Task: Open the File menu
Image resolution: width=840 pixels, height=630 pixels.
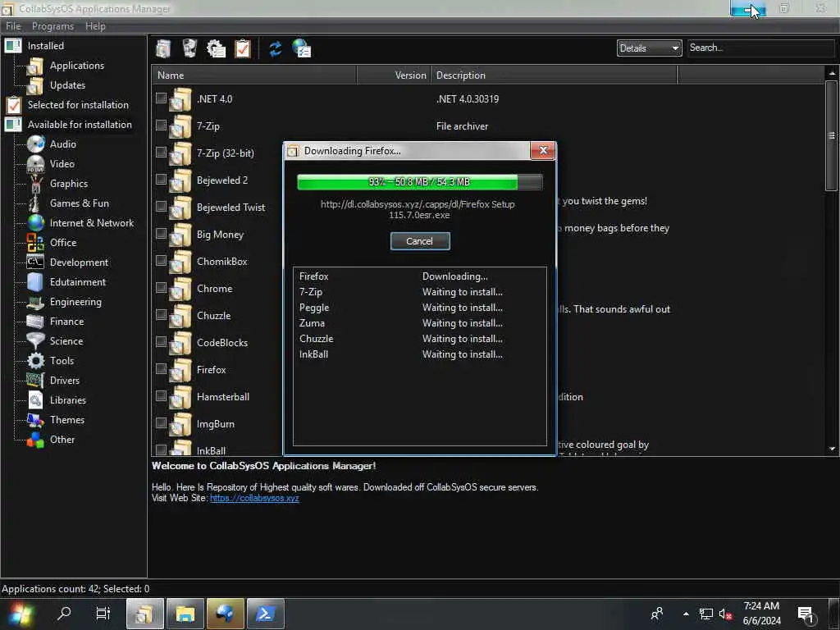Action: pyautogui.click(x=13, y=26)
